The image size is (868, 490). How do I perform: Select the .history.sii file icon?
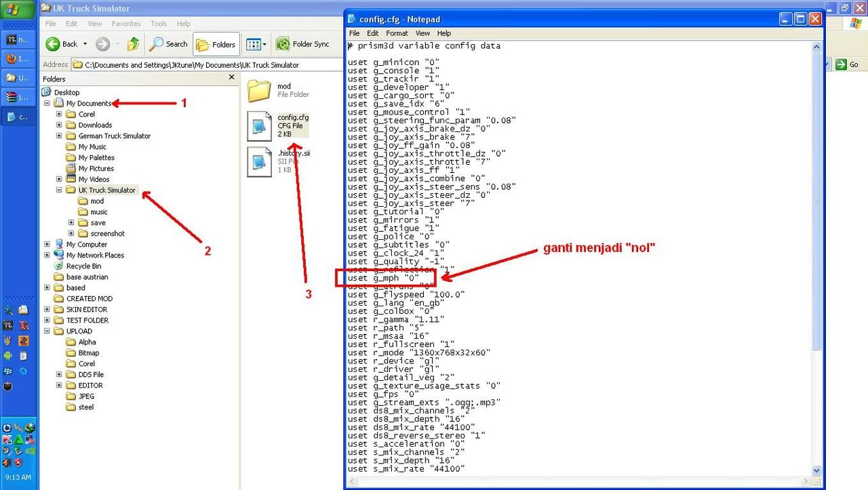coord(259,162)
